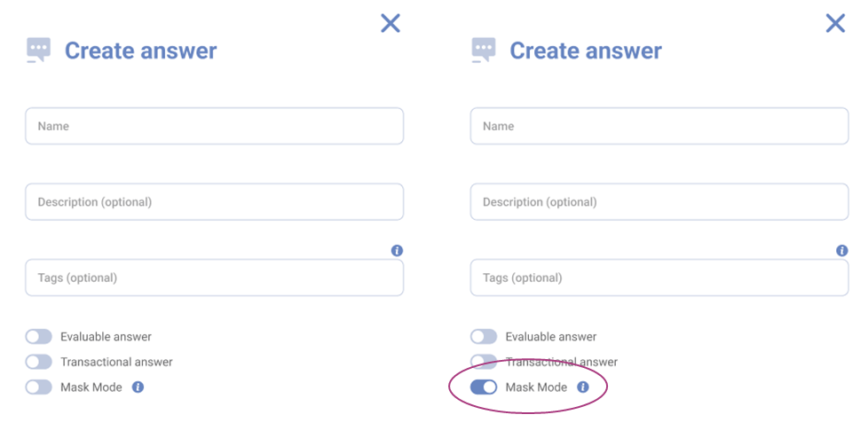
Task: Click Description (optional) field in right panel
Action: point(659,202)
